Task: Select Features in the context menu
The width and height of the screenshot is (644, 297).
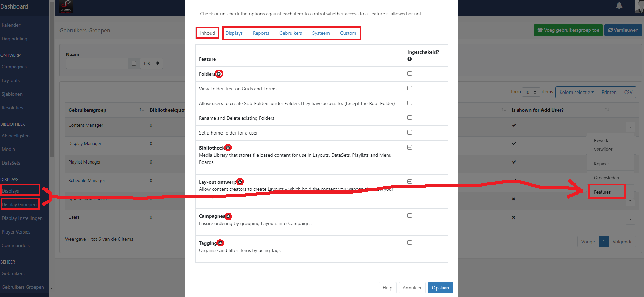Action: (x=602, y=192)
